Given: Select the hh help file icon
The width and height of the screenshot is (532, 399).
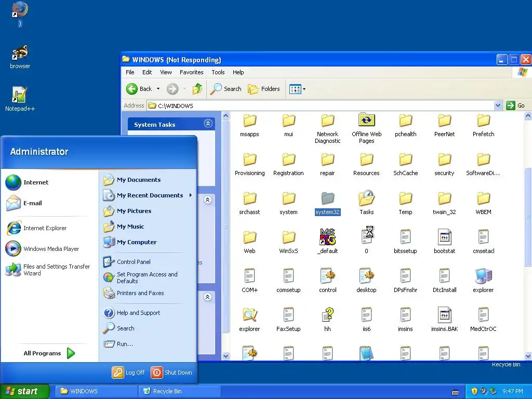Looking at the screenshot, I should point(327,315).
